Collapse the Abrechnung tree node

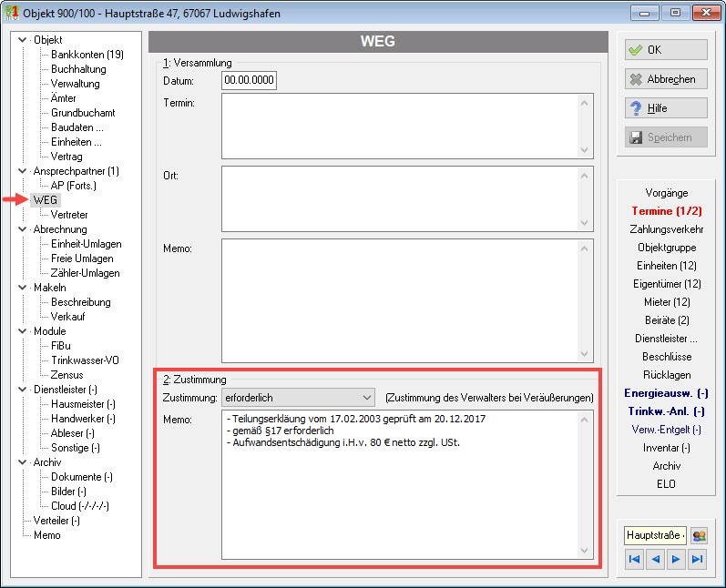pos(22,229)
